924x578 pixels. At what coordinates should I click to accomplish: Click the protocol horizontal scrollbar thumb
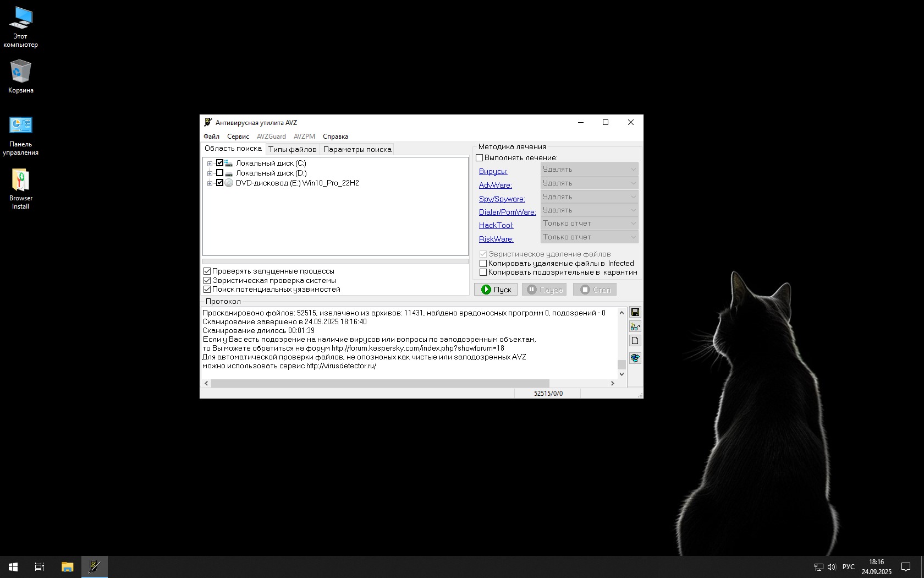coord(380,383)
